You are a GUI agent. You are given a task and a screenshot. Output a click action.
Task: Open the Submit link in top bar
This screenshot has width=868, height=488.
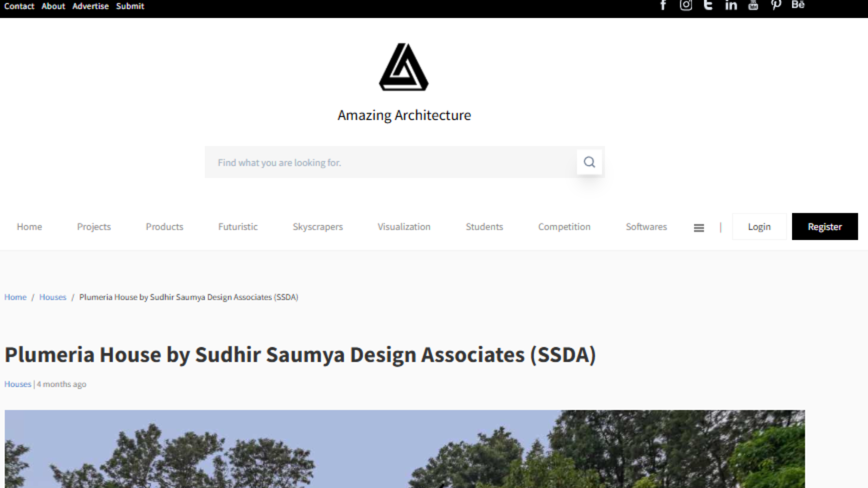tap(130, 6)
